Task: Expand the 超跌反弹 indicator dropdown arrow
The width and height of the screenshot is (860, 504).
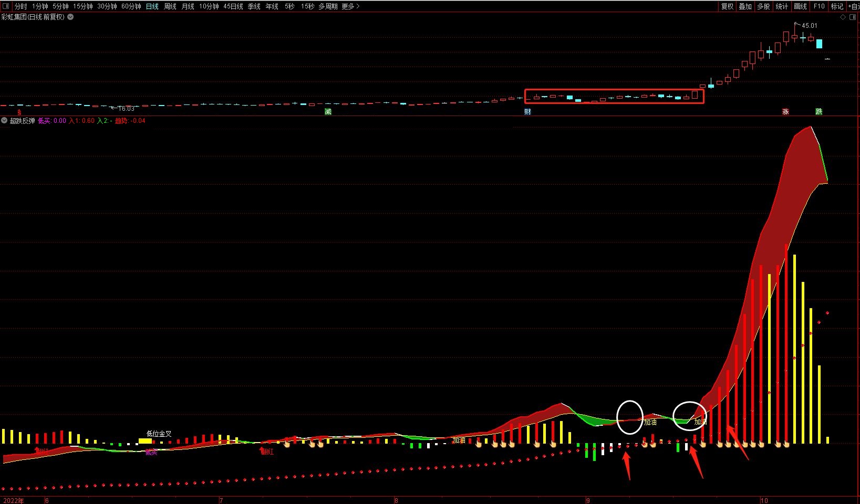Action: tap(4, 121)
